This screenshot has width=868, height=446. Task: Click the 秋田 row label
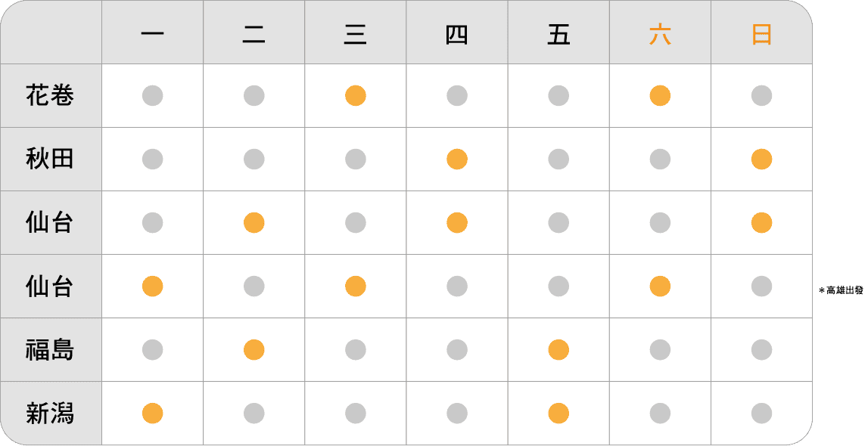tap(50, 160)
